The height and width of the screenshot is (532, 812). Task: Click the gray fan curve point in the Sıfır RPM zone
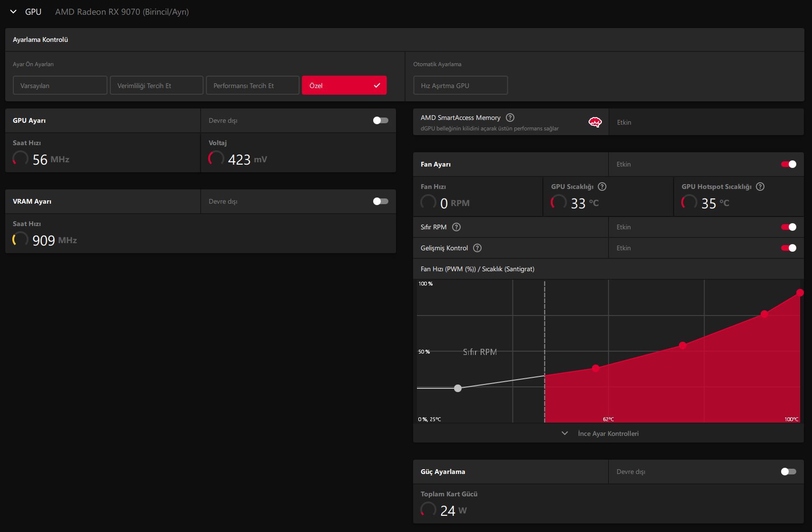click(458, 388)
